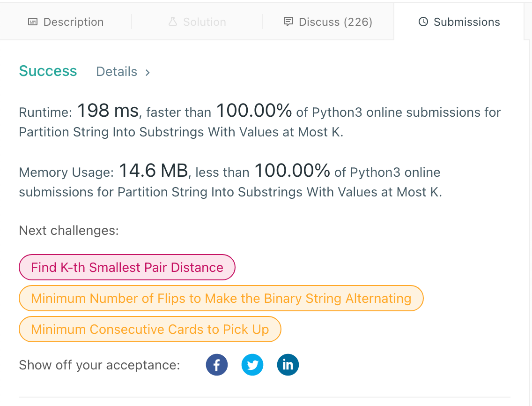Image resolution: width=532 pixels, height=406 pixels.
Task: Open Find K-th Smallest Pair Distance challenge
Action: 127,267
